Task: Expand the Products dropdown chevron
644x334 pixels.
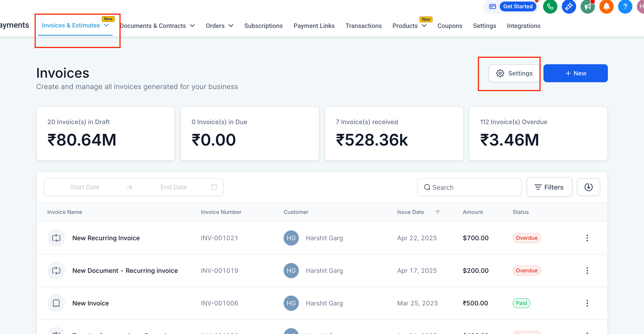Action: tap(424, 26)
